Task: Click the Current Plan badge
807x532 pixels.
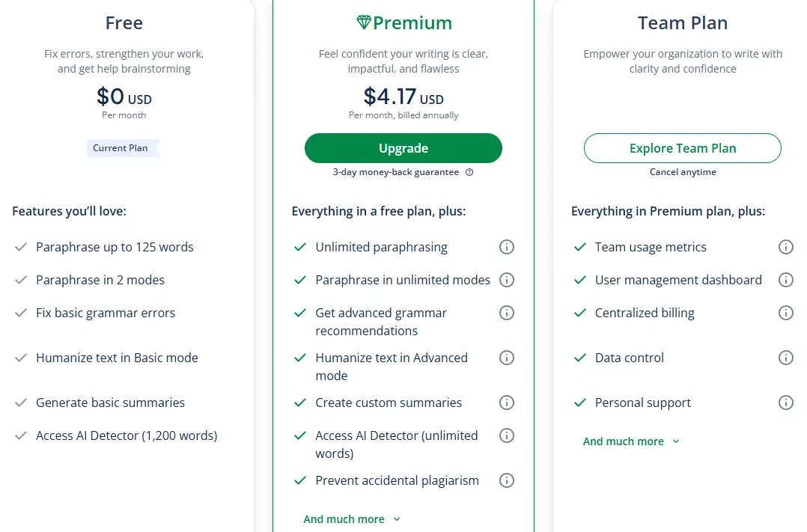Action: click(123, 148)
